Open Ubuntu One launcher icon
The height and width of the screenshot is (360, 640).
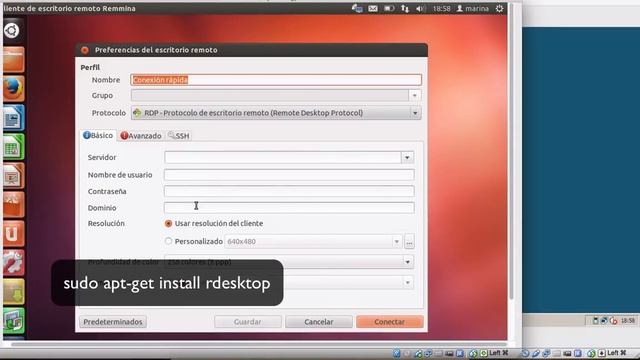pyautogui.click(x=13, y=233)
